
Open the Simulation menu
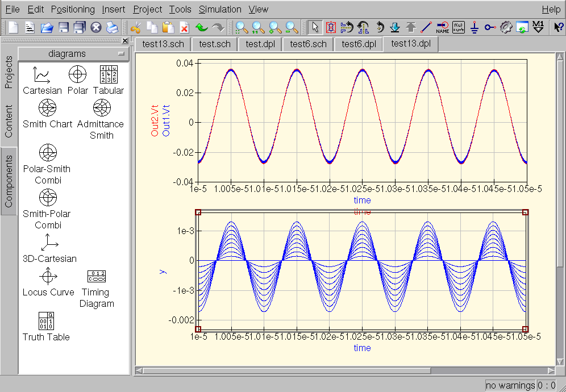click(220, 9)
